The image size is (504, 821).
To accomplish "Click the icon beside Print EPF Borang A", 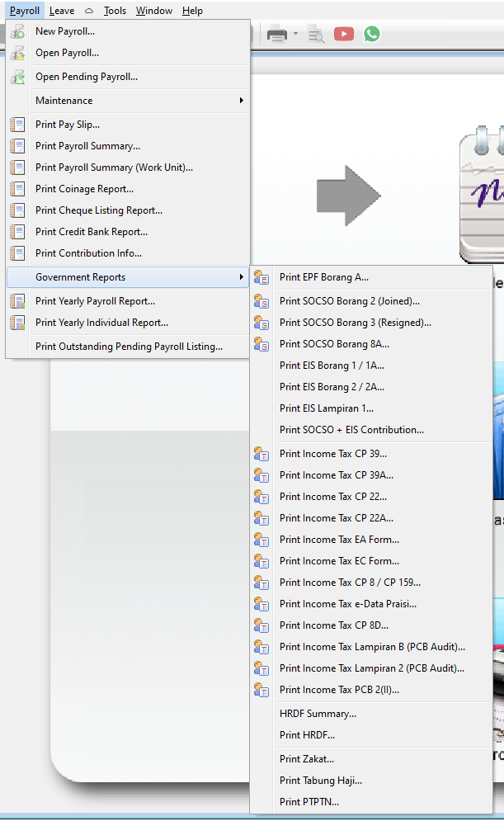I will (x=261, y=277).
